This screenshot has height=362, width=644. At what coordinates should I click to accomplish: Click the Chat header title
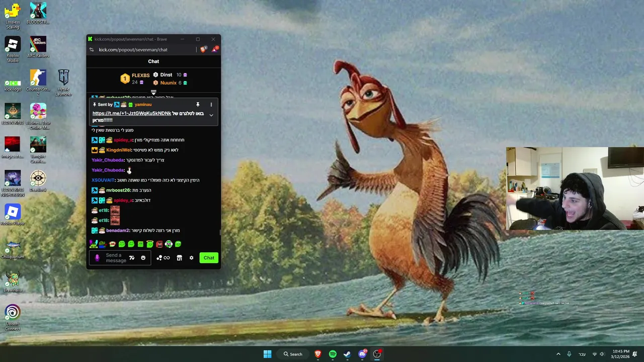pos(153,61)
